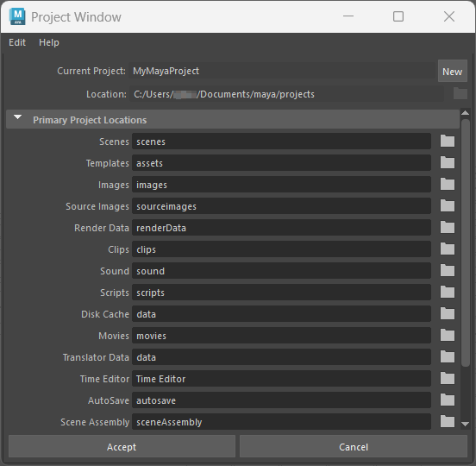Edit the AutoSave field

coord(281,400)
